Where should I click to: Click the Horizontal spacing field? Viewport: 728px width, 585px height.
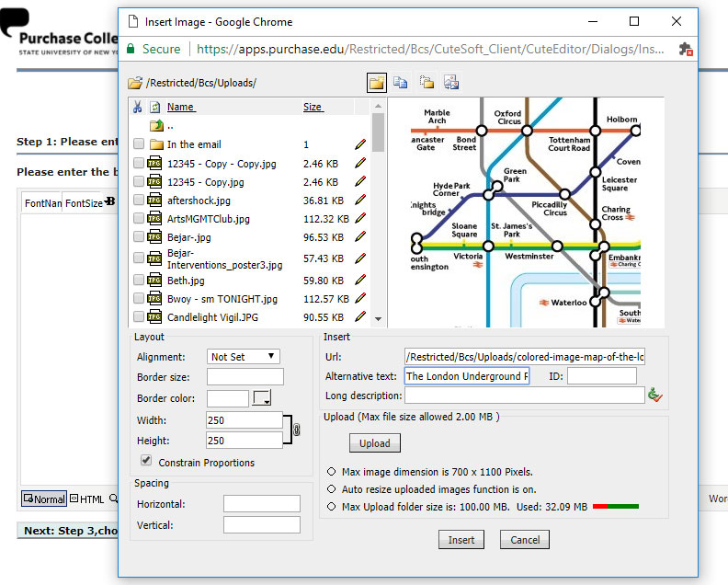click(262, 504)
